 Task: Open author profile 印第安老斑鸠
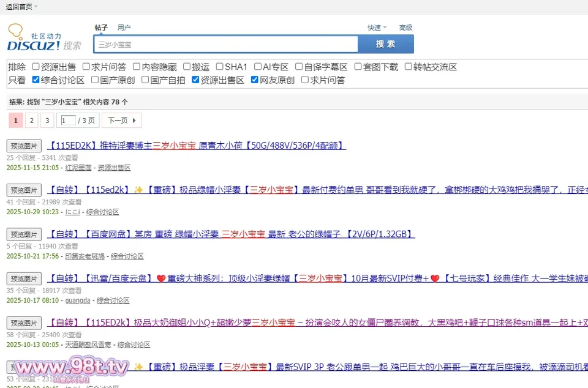[x=85, y=256]
